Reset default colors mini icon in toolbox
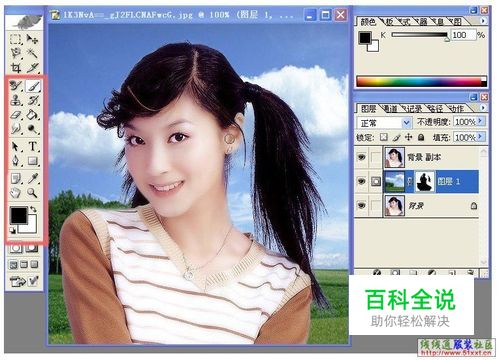 [13, 230]
